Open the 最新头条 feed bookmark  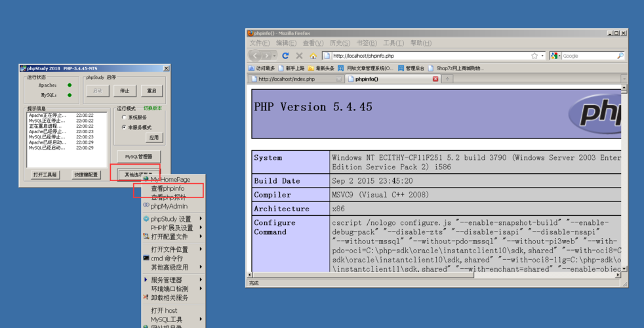[x=321, y=68]
